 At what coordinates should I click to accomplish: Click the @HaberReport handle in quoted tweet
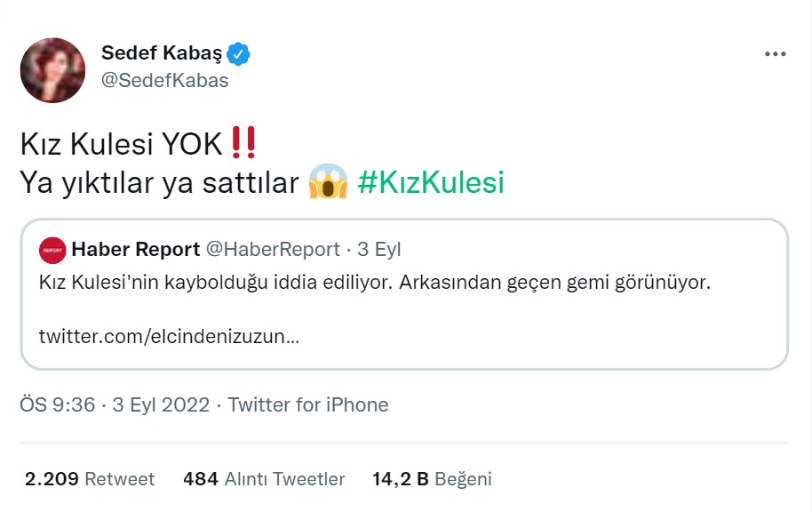click(x=273, y=250)
